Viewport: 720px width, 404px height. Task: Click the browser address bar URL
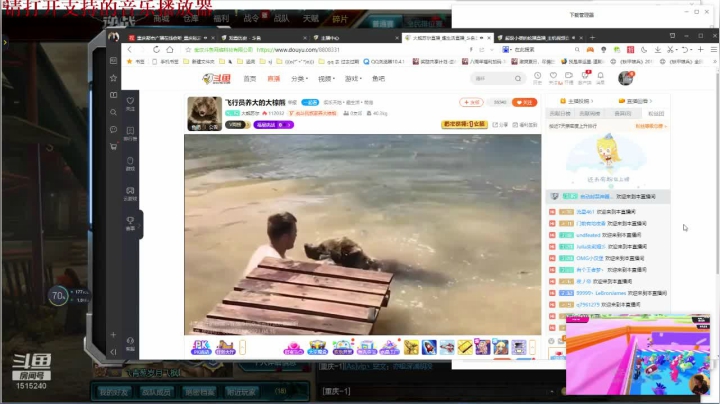tap(298, 50)
